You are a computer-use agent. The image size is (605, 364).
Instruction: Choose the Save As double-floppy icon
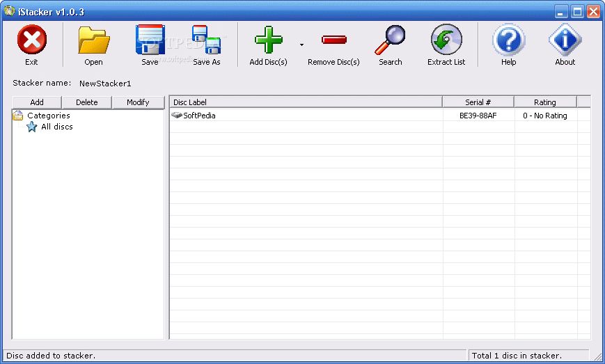[x=207, y=40]
